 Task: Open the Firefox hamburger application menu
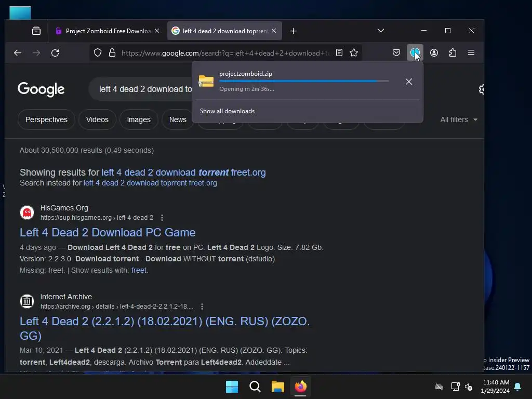[471, 52]
